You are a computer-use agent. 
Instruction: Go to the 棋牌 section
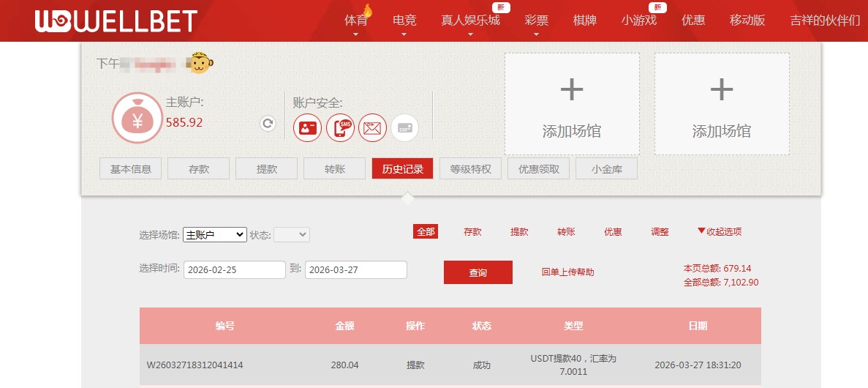pos(584,20)
